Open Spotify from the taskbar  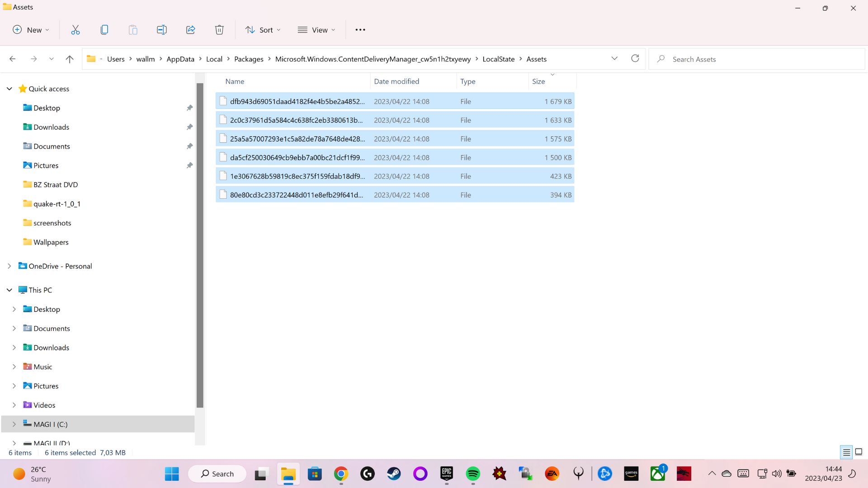click(x=472, y=474)
